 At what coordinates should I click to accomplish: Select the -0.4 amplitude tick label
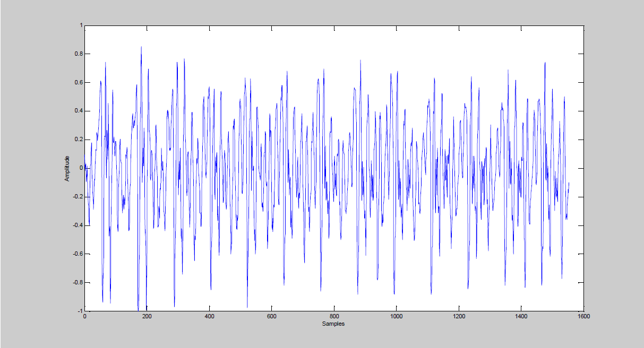(77, 225)
